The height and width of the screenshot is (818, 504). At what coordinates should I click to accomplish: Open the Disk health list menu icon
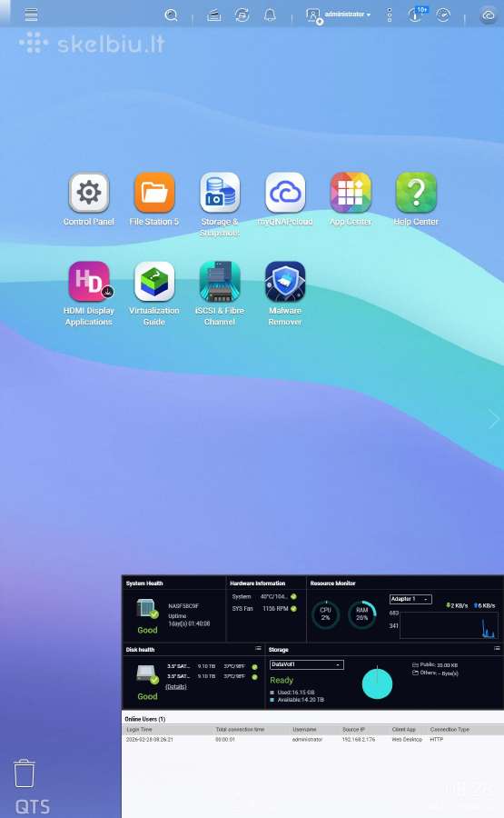(x=258, y=648)
